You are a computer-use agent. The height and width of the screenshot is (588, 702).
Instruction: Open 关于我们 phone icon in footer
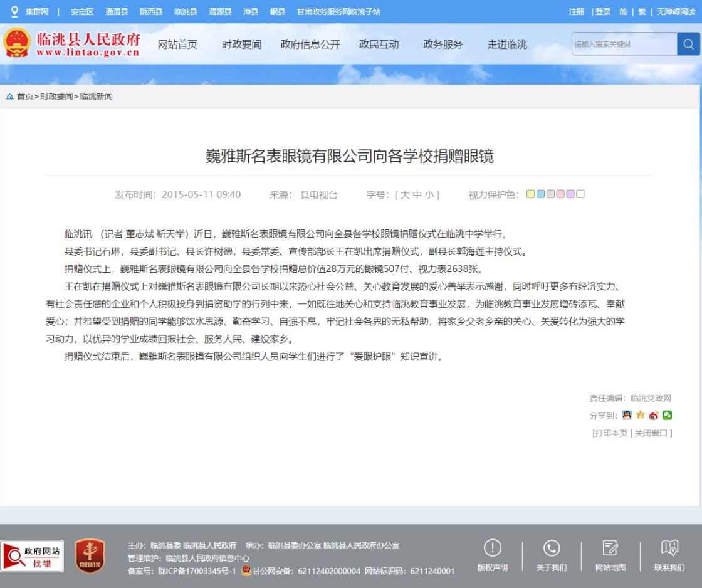coord(552,548)
